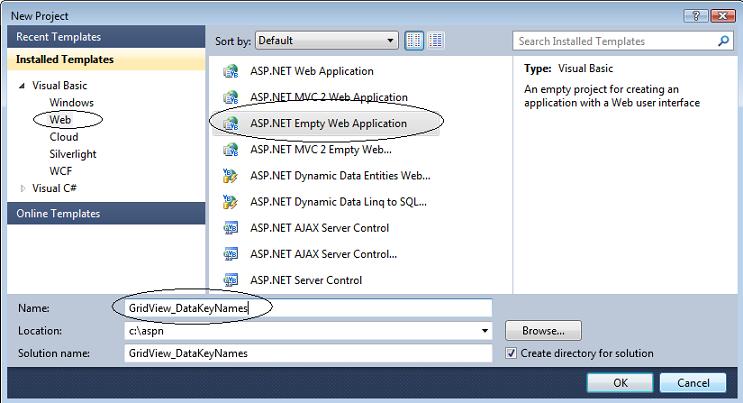Viewport: 743px width, 403px height.
Task: Select the Visual Basic tree label
Action: 60,85
